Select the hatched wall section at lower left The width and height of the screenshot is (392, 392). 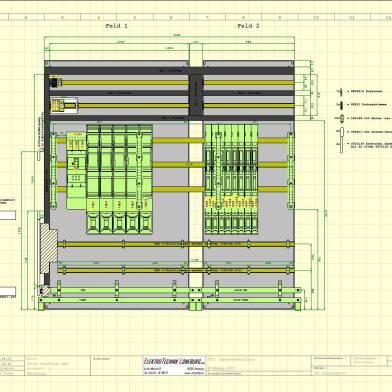coord(49,248)
